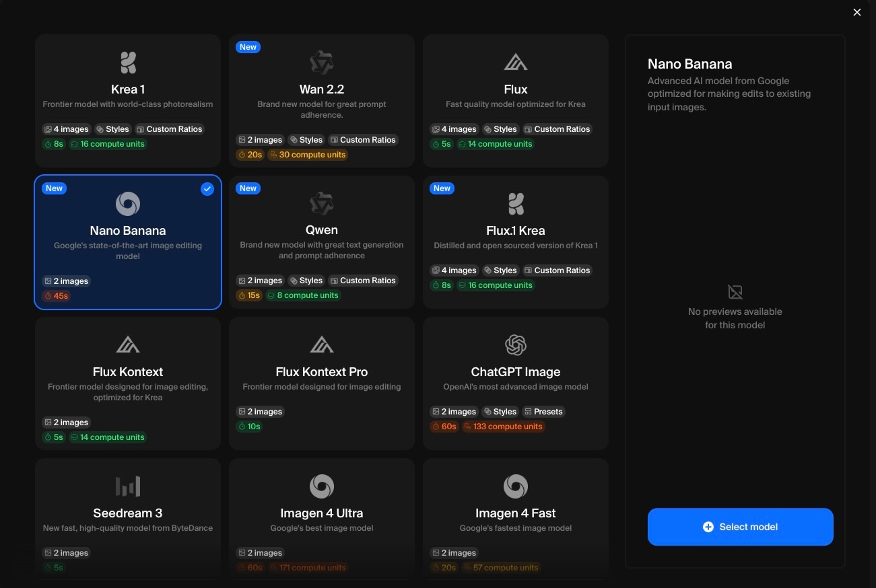
Task: Choose the ChatGPT Image model title
Action: [x=516, y=372]
